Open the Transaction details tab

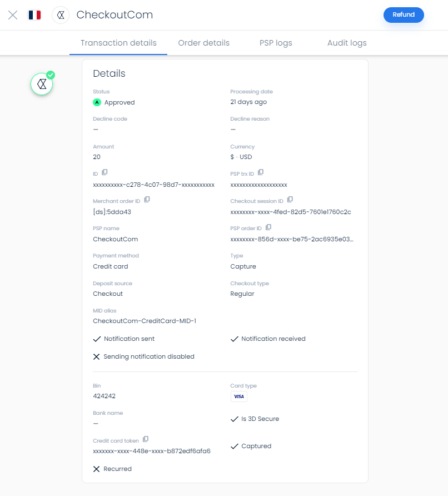[x=118, y=43]
